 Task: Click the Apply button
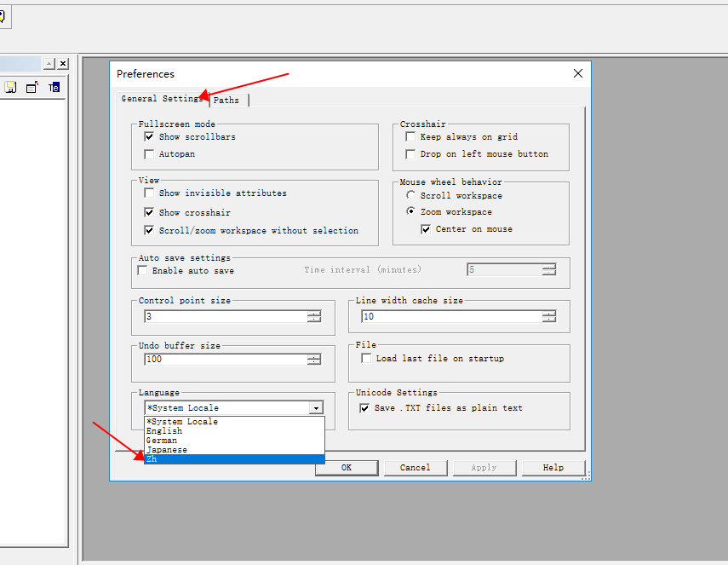484,468
